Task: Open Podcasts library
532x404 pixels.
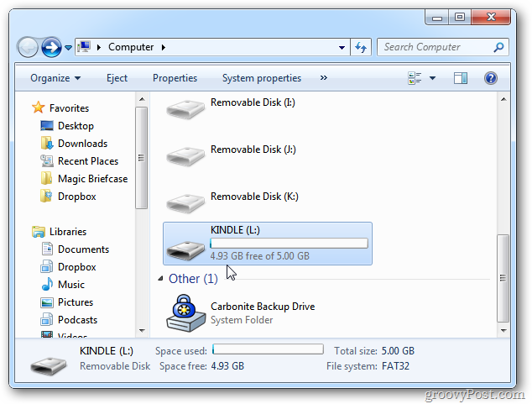Action: [x=77, y=320]
